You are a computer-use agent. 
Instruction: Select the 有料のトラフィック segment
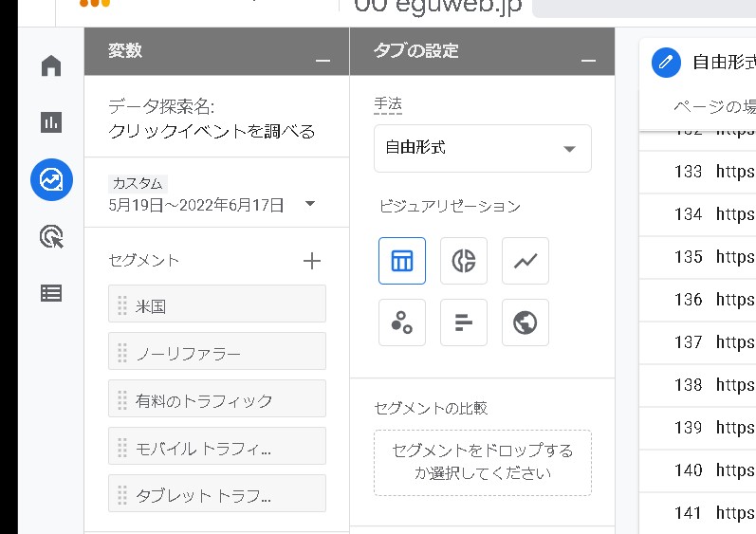tap(217, 399)
